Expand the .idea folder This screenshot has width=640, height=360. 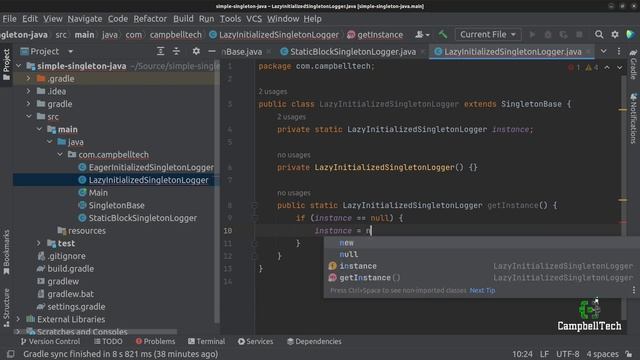coord(29,91)
